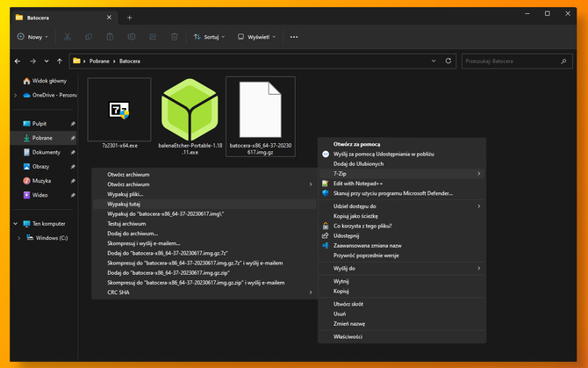Refresh the current folder view

point(448,61)
